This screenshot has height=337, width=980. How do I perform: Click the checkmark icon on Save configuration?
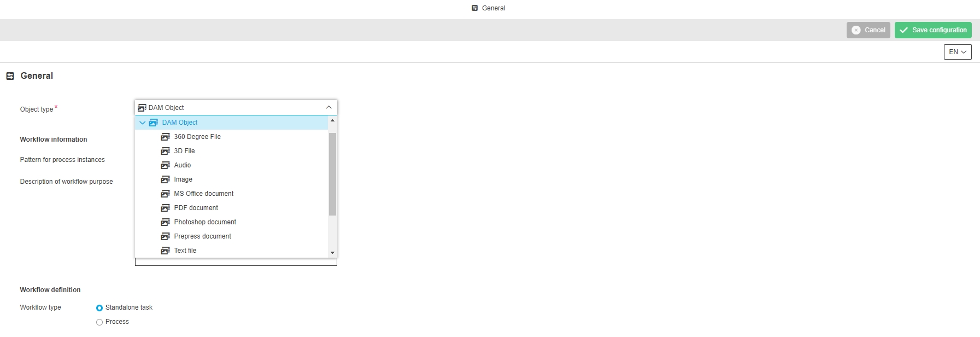[903, 30]
